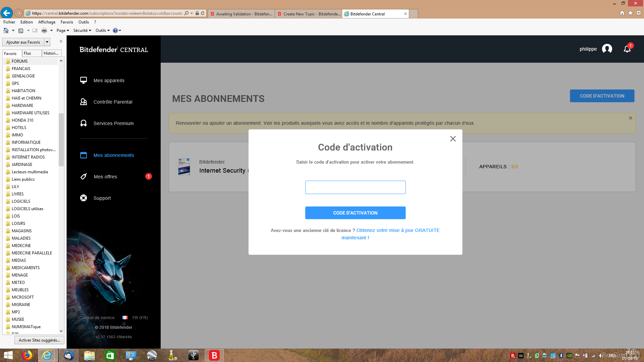644x362 pixels.
Task: Launch Firefox from the taskbar
Action: [27, 355]
